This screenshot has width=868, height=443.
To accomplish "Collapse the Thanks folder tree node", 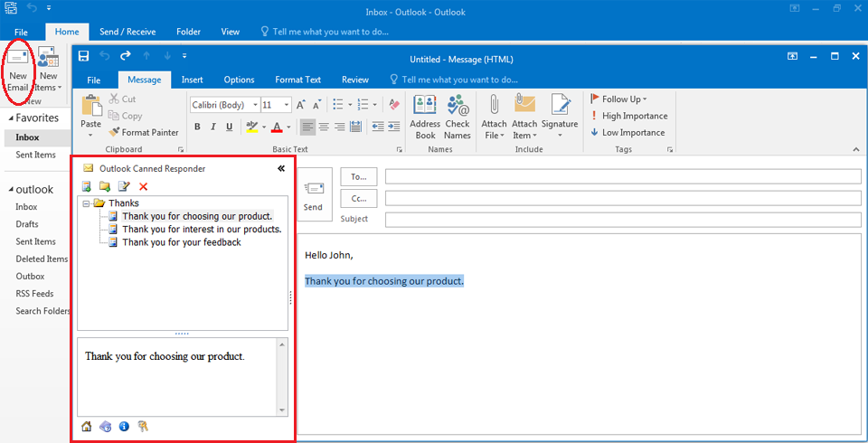I will coord(86,203).
